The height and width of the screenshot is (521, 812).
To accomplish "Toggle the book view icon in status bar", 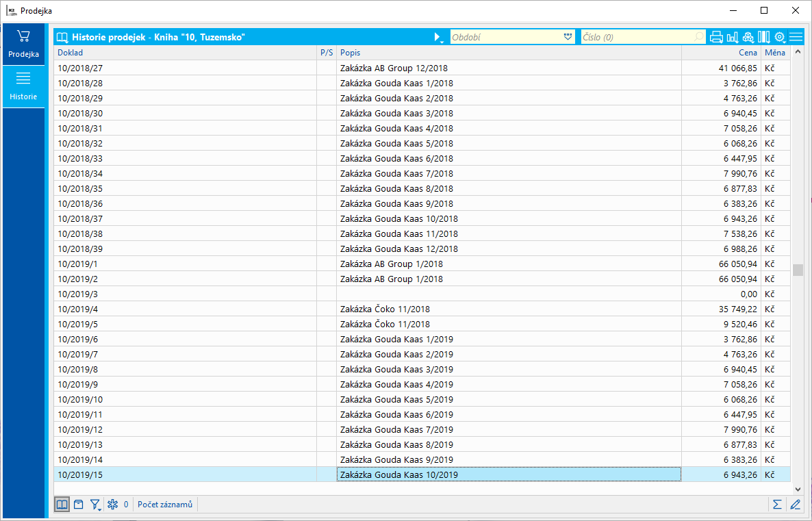I will coord(62,505).
